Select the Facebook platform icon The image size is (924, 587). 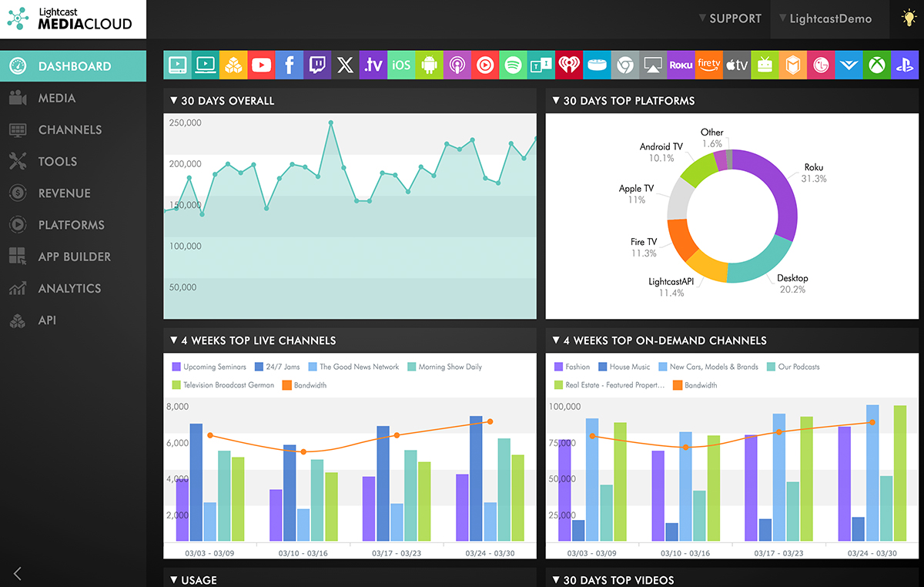(290, 65)
